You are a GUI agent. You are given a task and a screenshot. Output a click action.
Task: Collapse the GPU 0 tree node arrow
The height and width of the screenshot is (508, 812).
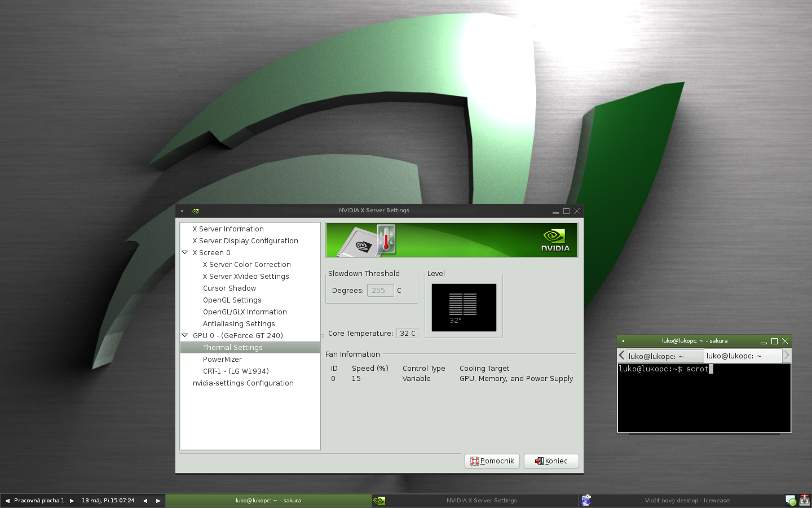point(184,335)
